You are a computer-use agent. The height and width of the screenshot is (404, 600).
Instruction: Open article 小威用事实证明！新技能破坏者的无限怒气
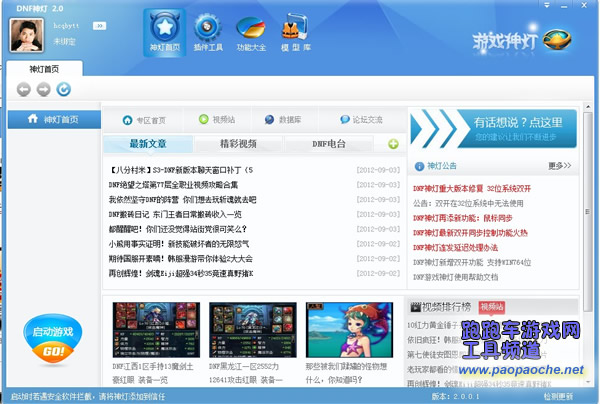point(179,244)
